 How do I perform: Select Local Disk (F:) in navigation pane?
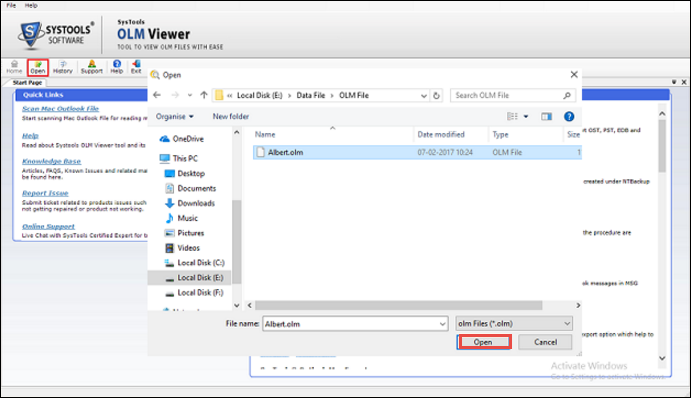pyautogui.click(x=194, y=293)
